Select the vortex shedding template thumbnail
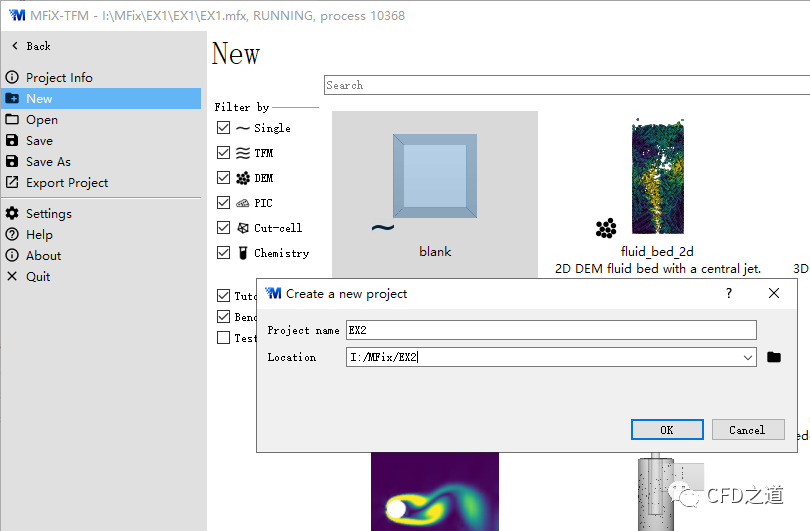810x531 pixels. 434,492
